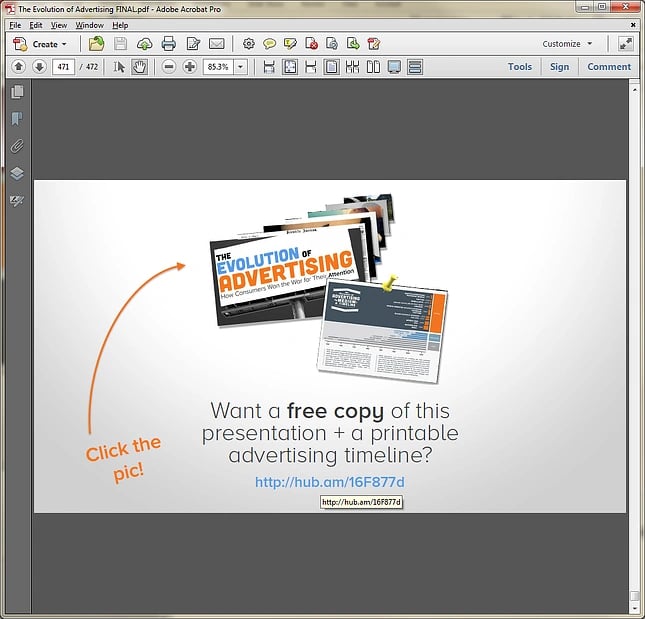The height and width of the screenshot is (619, 645).
Task: Click the zoom out minus button
Action: tap(168, 67)
